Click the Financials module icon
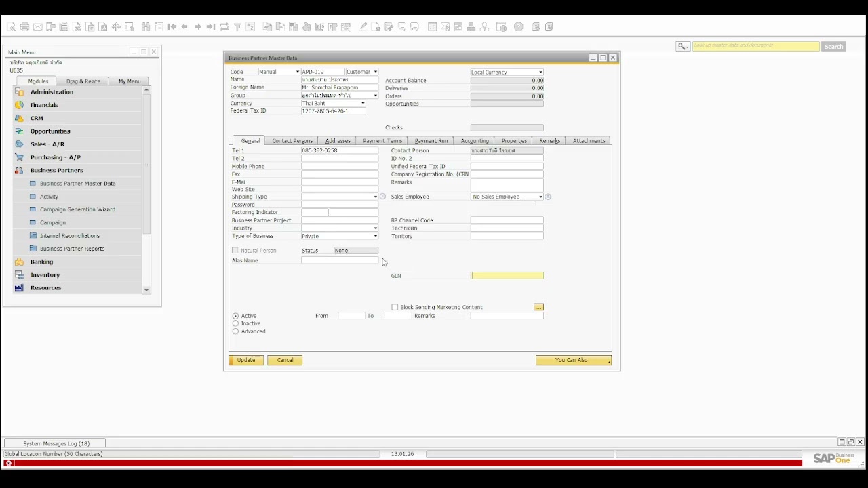 (19, 105)
